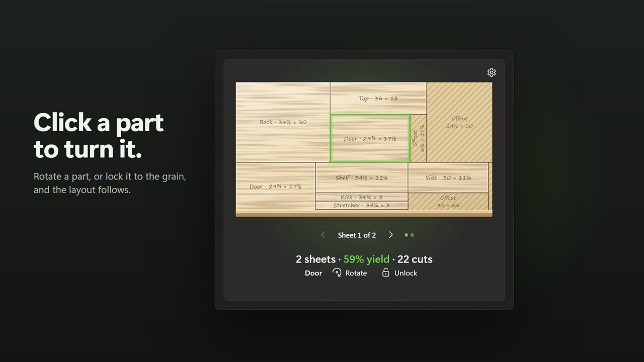Select the Top · 36 × 12 part
This screenshot has width=644, height=362.
[378, 98]
